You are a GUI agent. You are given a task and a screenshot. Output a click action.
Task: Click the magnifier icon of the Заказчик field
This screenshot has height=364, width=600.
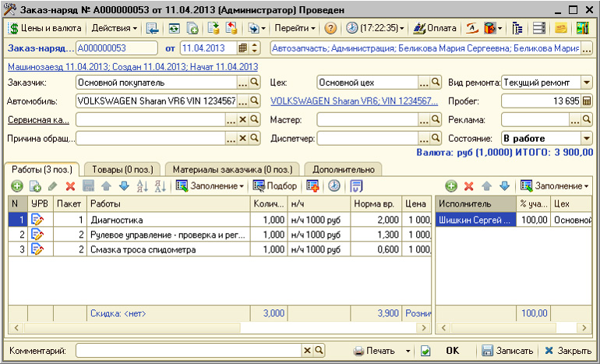(x=255, y=82)
